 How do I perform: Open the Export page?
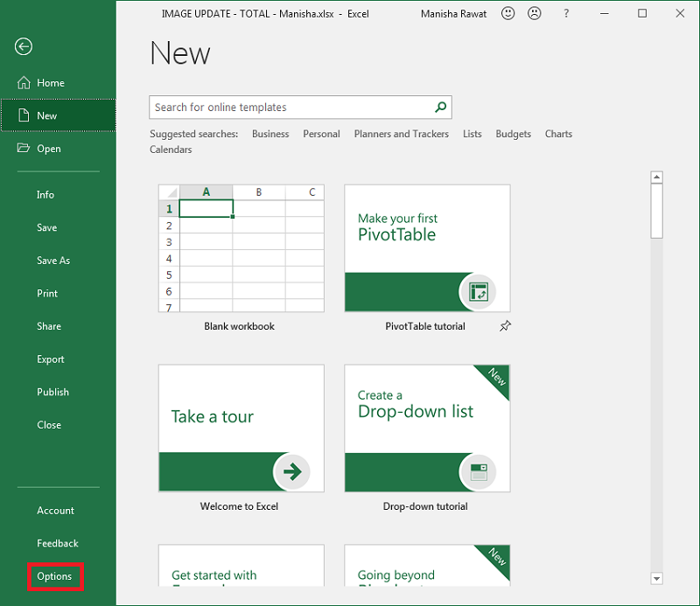pyautogui.click(x=51, y=359)
